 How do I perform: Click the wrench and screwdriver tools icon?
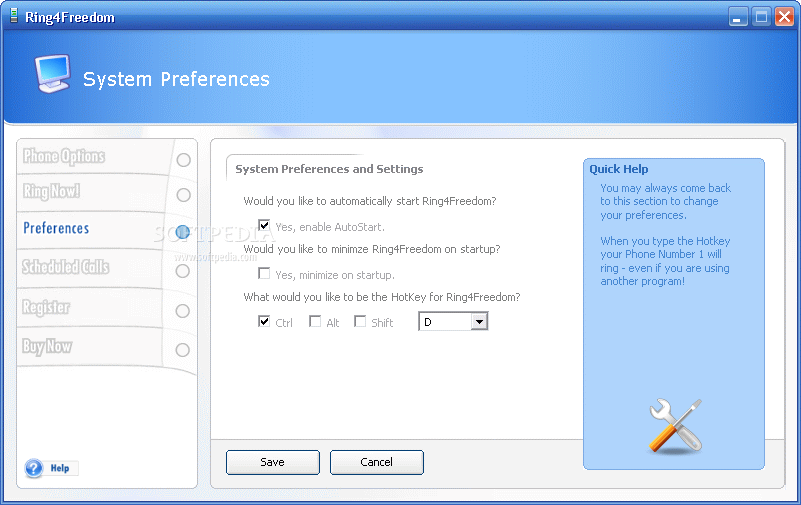click(x=675, y=426)
